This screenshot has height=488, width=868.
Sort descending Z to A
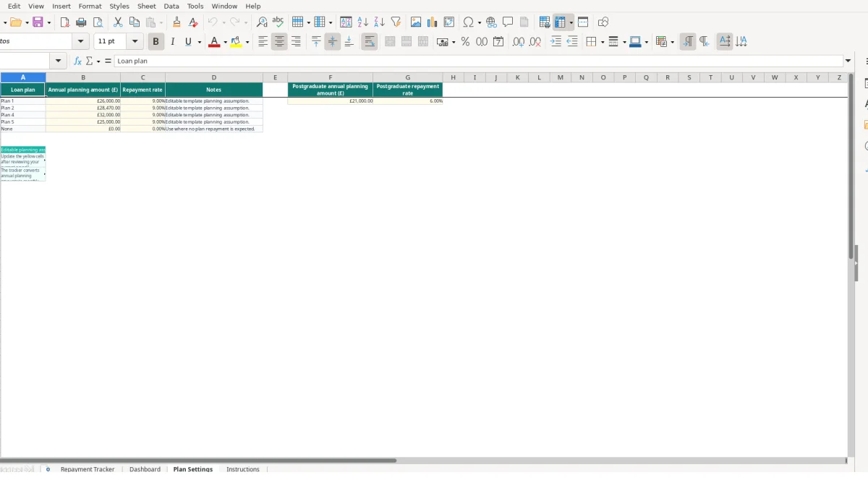coord(379,22)
